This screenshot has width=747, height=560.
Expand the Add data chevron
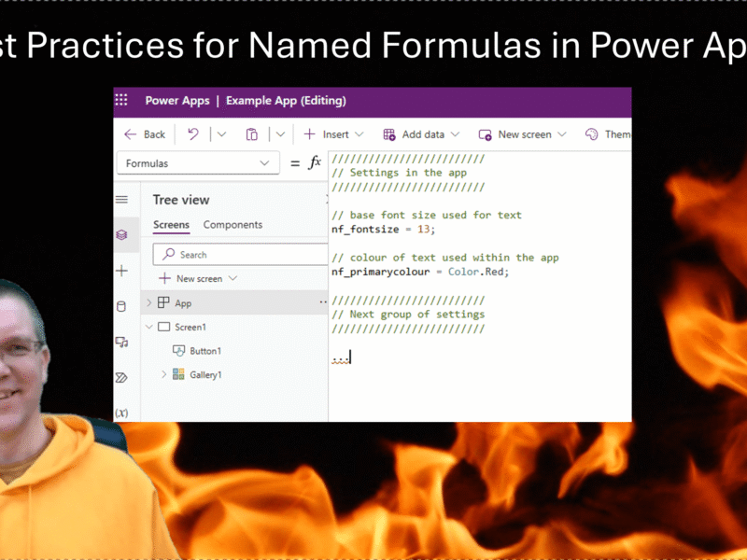455,134
